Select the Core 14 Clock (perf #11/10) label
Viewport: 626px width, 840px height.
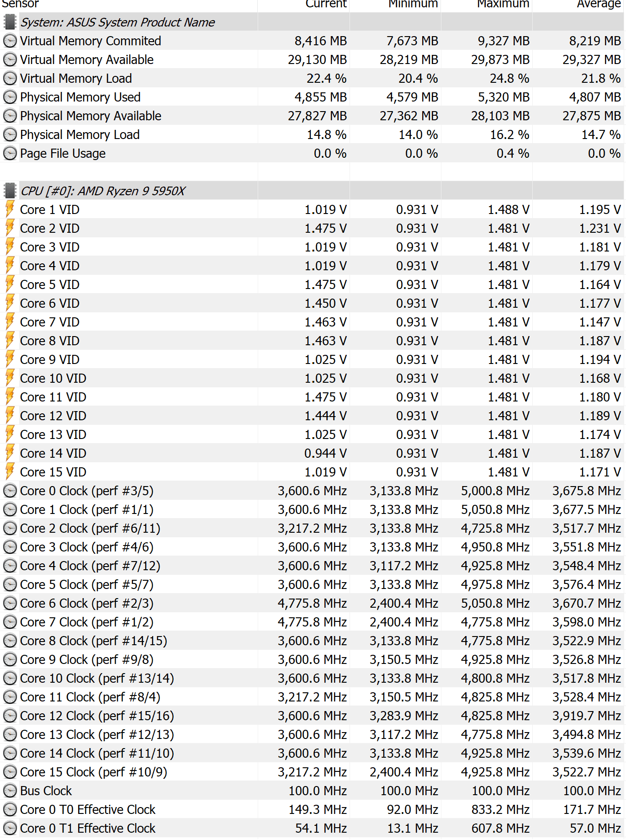coord(97,753)
